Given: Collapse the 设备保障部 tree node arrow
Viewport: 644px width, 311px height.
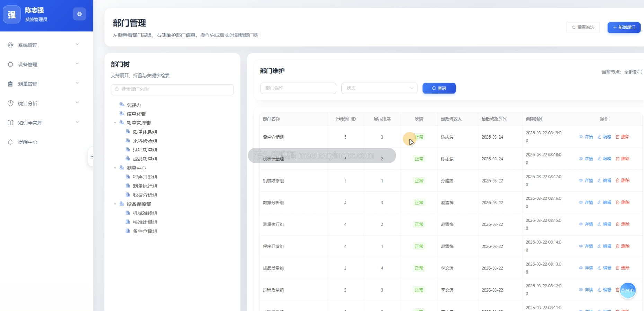Looking at the screenshot, I should point(115,204).
